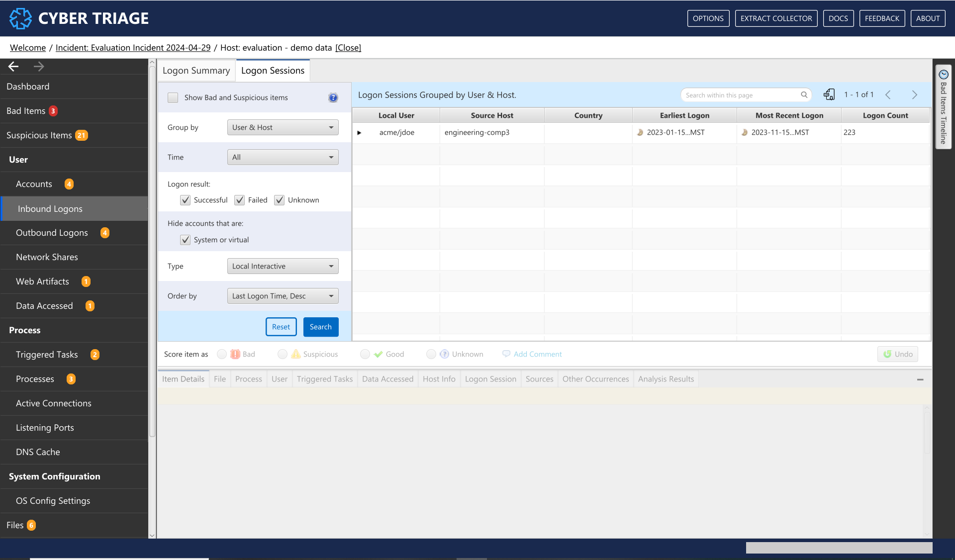The width and height of the screenshot is (955, 560).
Task: Click the copy/export icon near results count
Action: (830, 94)
